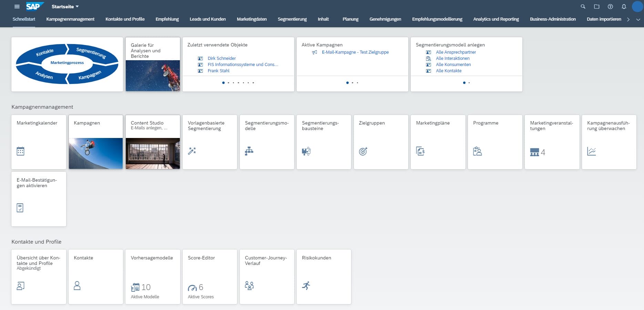644x310 pixels.
Task: Expand the Startseite dropdown
Action: 65,7
